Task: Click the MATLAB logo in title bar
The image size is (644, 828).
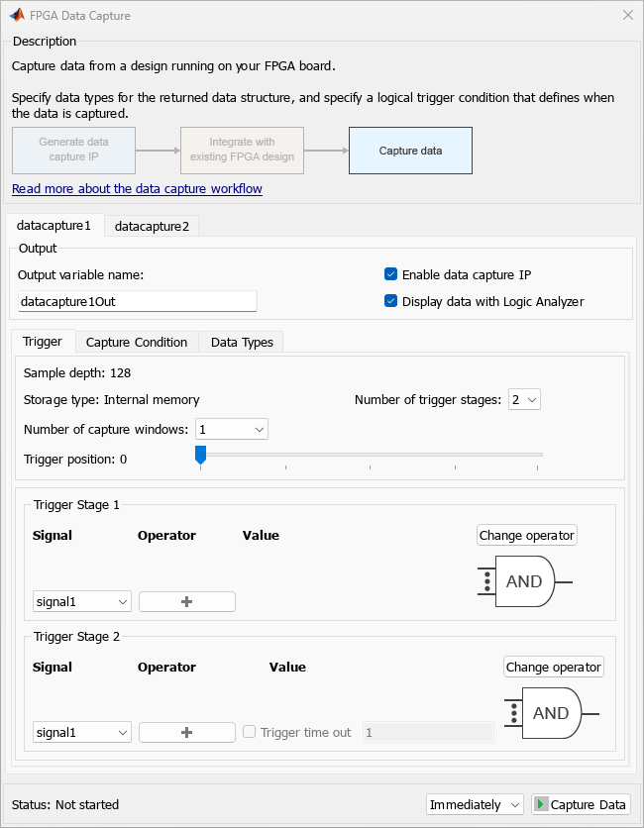Action: point(17,16)
